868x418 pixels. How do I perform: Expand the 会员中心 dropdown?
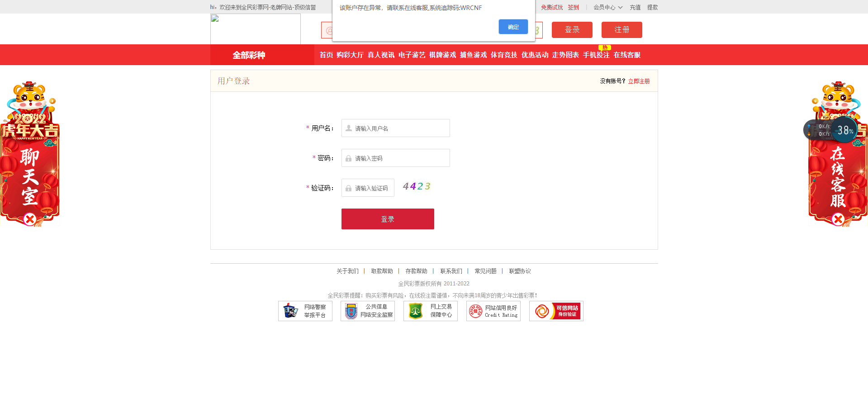click(608, 7)
